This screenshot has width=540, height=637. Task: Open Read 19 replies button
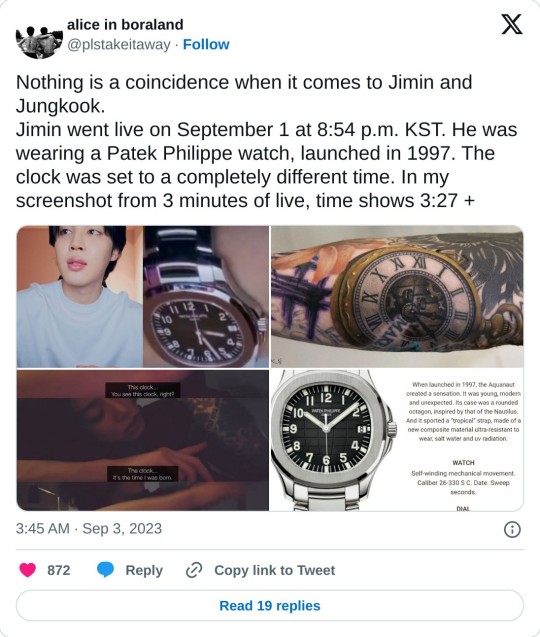coord(270,605)
